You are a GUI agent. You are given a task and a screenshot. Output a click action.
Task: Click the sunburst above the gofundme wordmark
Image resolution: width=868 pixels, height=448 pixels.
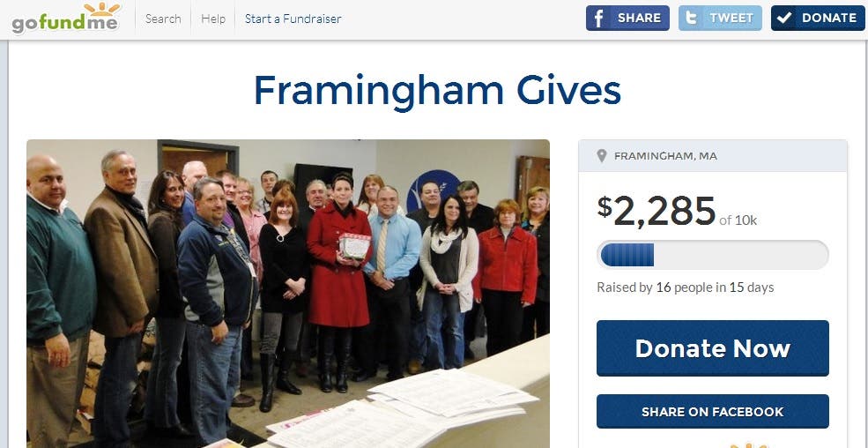pyautogui.click(x=102, y=9)
